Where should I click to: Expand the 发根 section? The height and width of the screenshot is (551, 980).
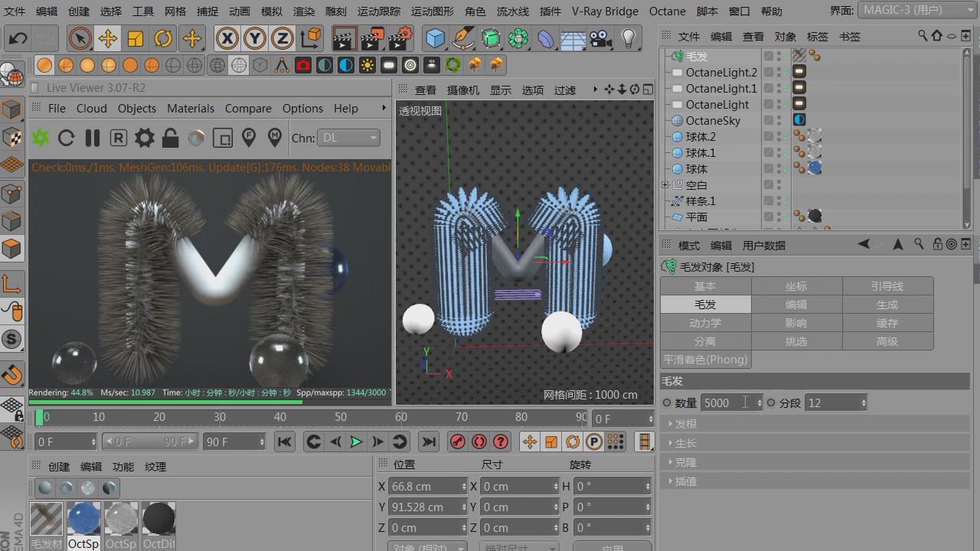coord(685,424)
